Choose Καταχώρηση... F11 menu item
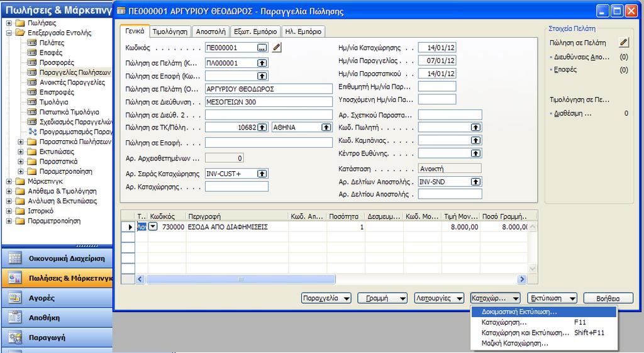 coord(544,322)
